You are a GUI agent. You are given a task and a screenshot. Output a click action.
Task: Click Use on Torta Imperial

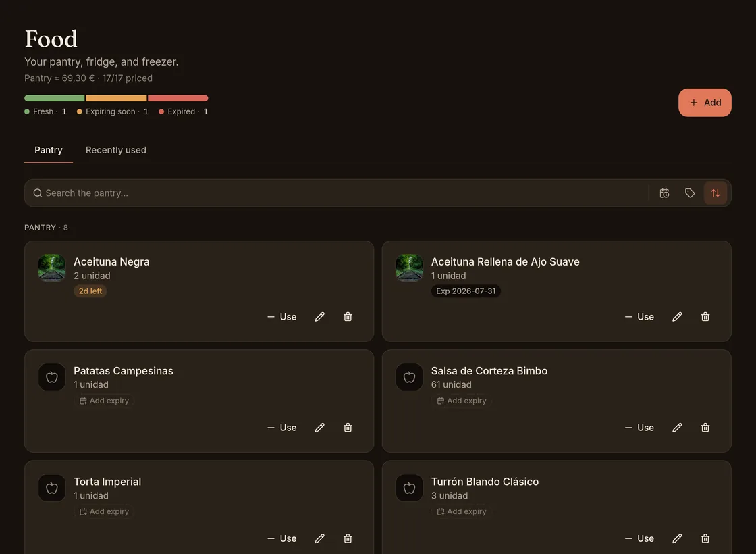[x=282, y=538]
